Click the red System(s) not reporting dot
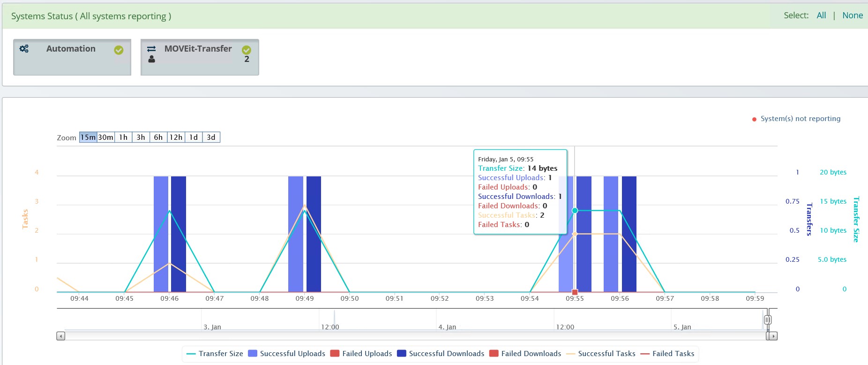 click(x=754, y=119)
